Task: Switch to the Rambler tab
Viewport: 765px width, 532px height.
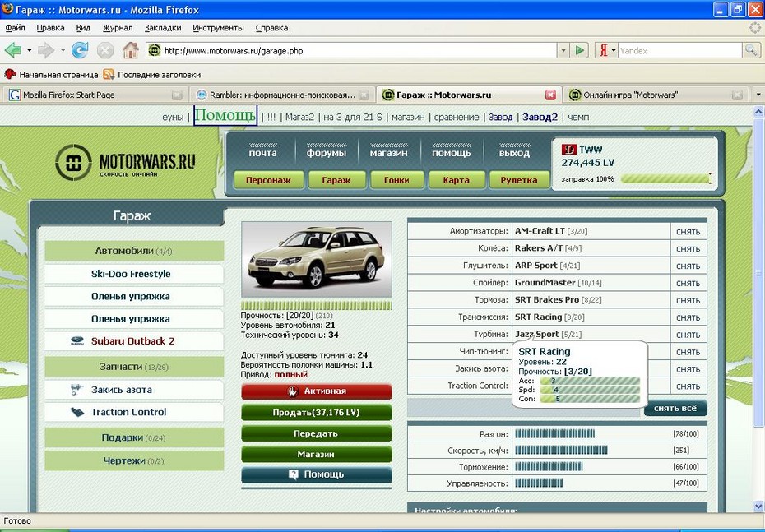Action: pos(281,95)
